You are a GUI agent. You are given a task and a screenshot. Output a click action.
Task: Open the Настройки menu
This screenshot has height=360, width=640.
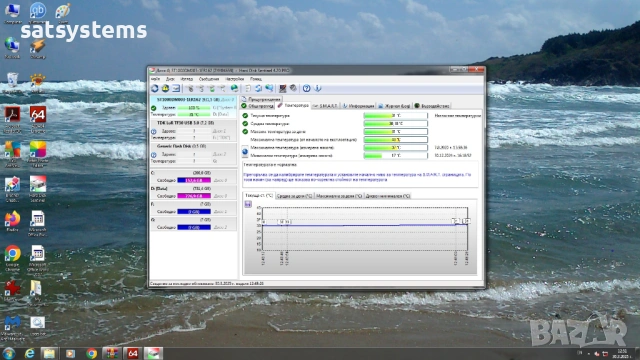[235, 79]
